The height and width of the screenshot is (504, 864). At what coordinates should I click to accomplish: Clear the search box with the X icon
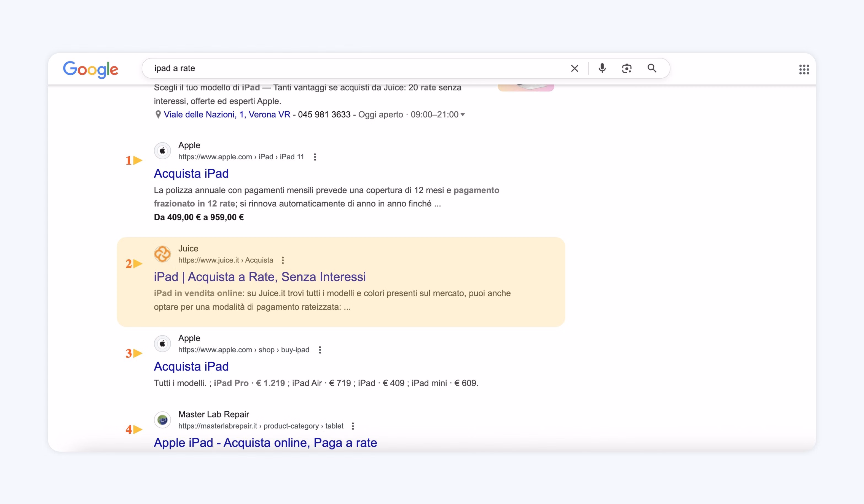pyautogui.click(x=574, y=69)
